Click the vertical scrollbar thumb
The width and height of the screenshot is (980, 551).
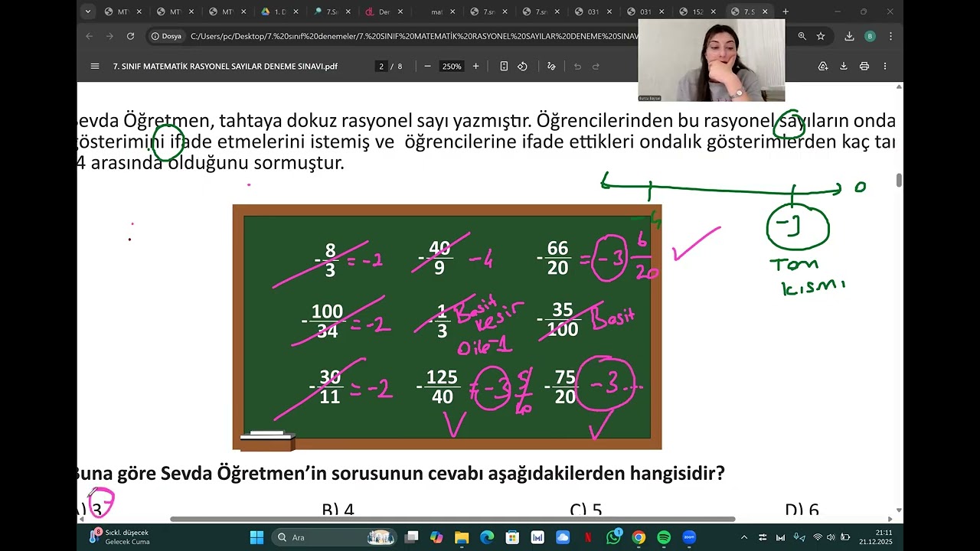pos(899,180)
